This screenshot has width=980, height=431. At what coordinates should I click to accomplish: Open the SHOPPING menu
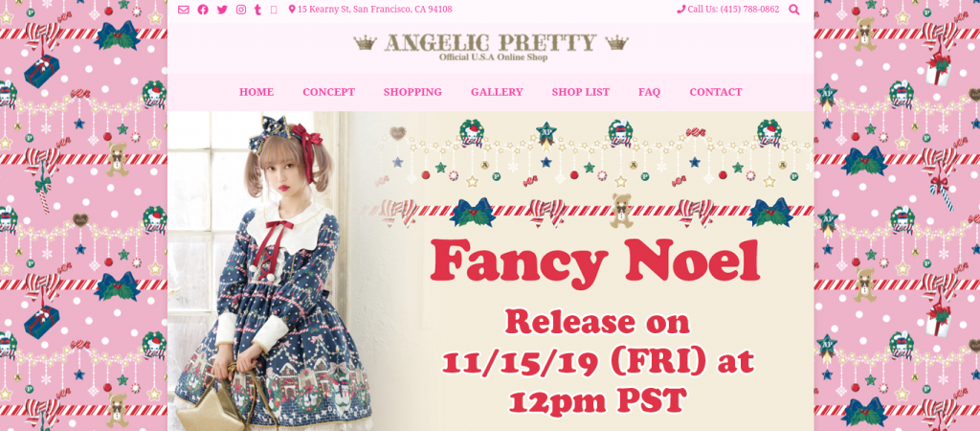(412, 92)
